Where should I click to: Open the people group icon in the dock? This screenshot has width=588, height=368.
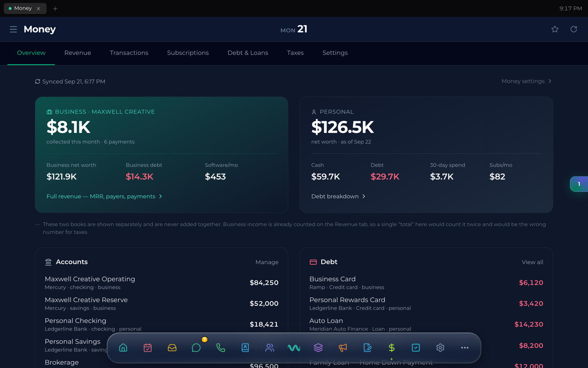(x=269, y=348)
